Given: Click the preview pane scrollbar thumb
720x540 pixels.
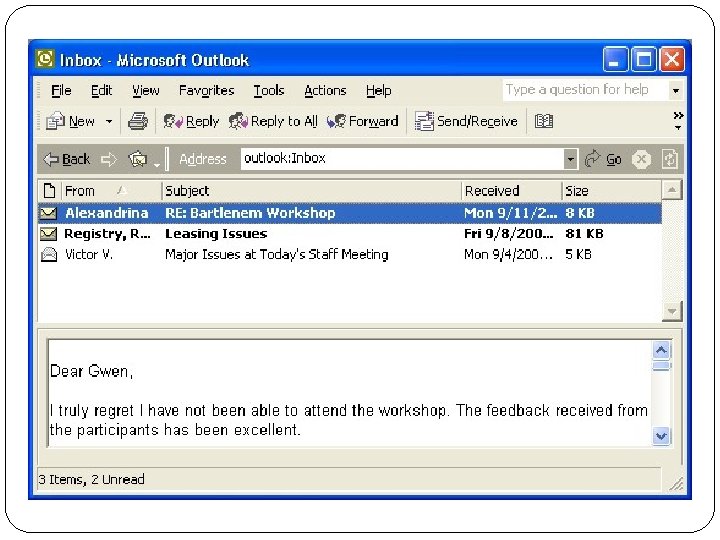Looking at the screenshot, I should 661,366.
